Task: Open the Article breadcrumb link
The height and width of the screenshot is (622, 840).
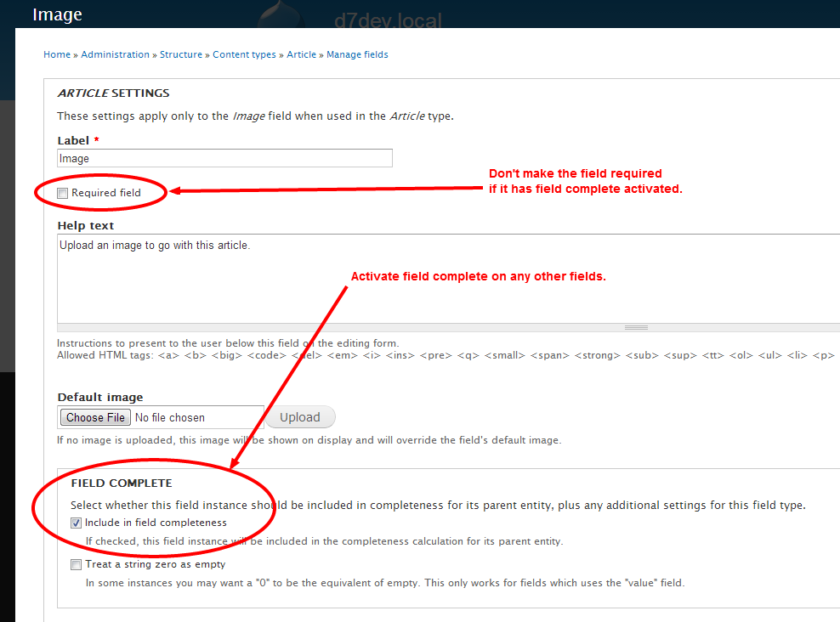Action: coord(302,54)
